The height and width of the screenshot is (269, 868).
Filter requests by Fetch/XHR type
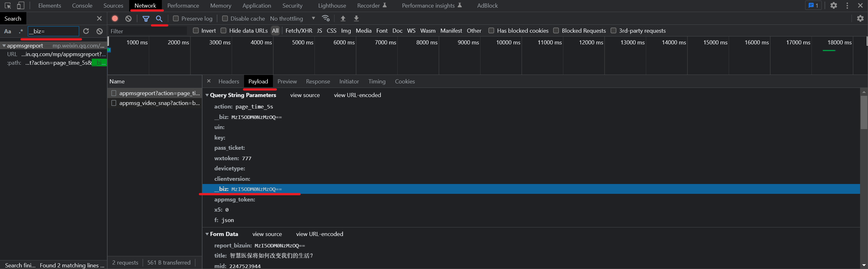(299, 31)
